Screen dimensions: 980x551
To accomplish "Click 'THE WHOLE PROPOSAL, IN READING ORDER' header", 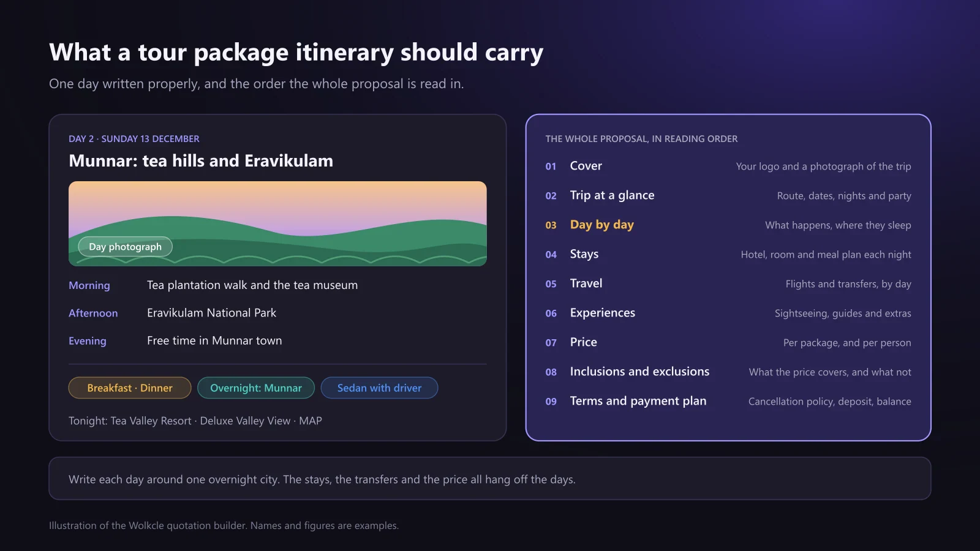I will pyautogui.click(x=641, y=139).
